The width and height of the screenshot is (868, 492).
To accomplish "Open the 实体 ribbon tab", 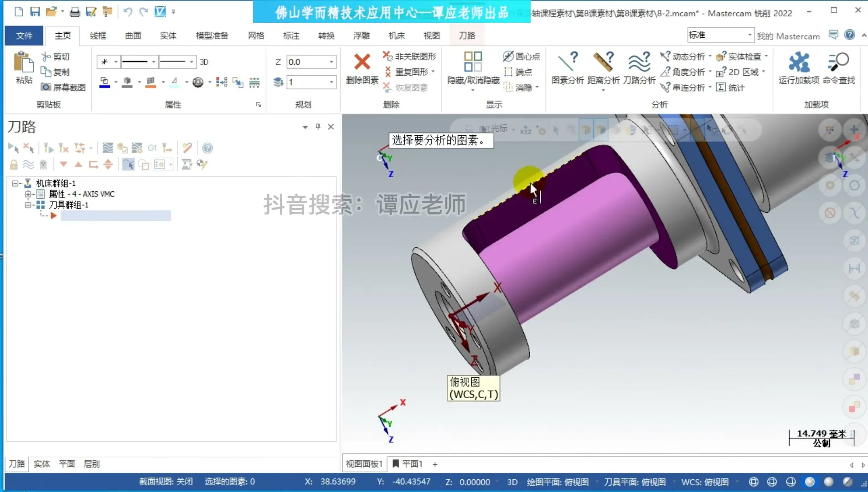I will (168, 36).
